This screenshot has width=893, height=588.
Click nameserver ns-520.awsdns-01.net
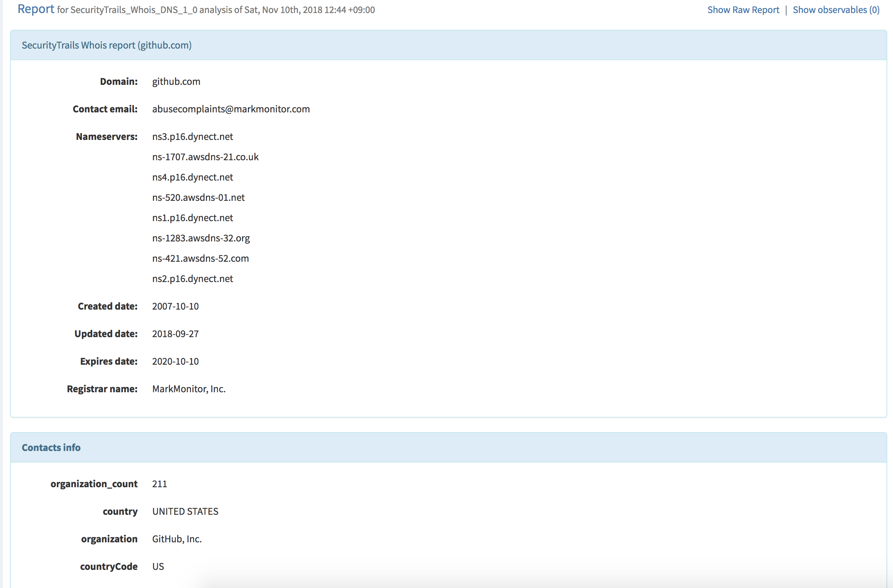point(198,197)
